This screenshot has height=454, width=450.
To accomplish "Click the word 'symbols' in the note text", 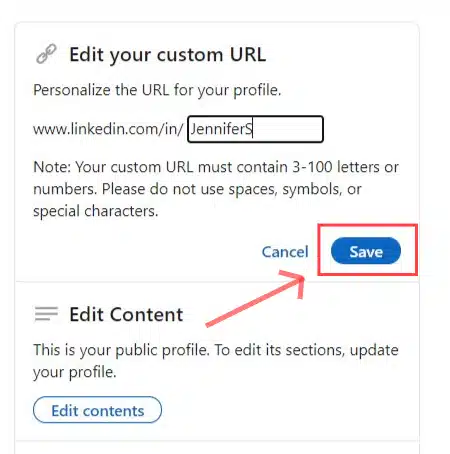I will click(311, 189).
